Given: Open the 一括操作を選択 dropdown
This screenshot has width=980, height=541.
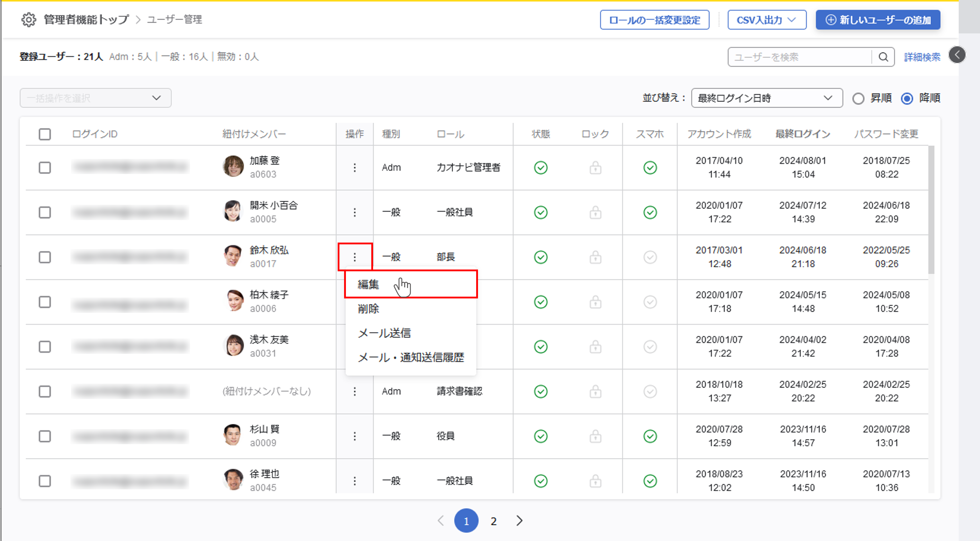Looking at the screenshot, I should click(96, 98).
